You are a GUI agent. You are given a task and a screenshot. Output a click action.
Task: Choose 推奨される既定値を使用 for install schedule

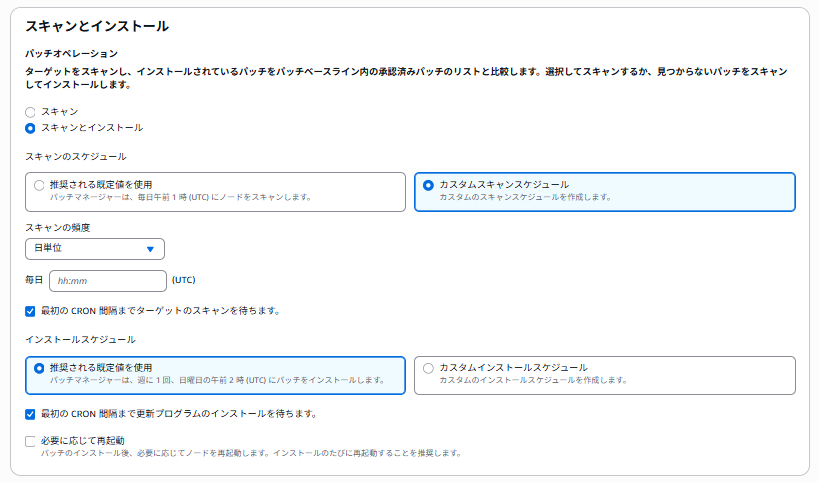39,368
